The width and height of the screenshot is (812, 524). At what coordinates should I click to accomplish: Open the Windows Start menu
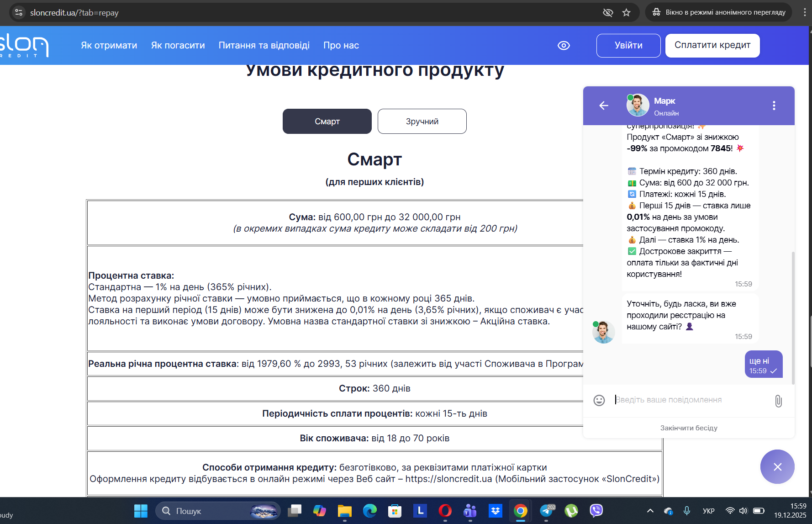tap(141, 511)
